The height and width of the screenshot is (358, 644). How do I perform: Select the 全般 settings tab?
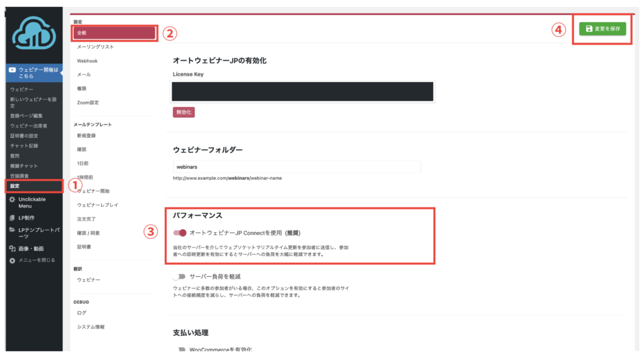pyautogui.click(x=113, y=33)
